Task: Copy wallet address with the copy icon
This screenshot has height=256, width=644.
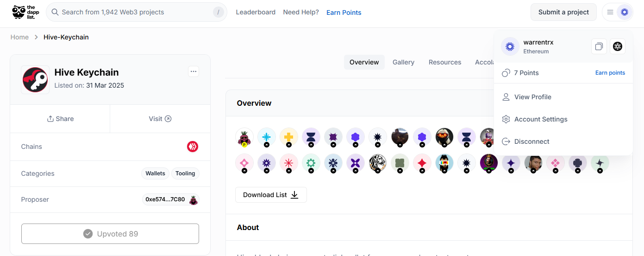Action: point(599,46)
